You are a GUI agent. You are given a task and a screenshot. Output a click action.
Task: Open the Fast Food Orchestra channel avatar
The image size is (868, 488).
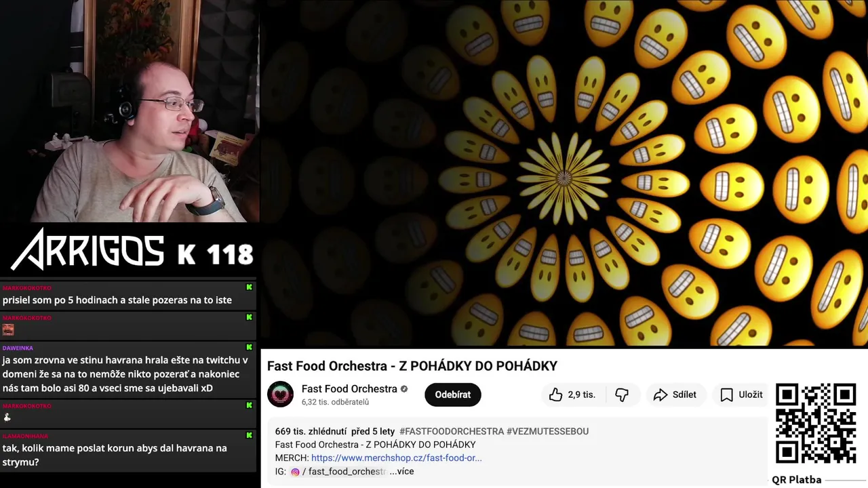pos(280,394)
